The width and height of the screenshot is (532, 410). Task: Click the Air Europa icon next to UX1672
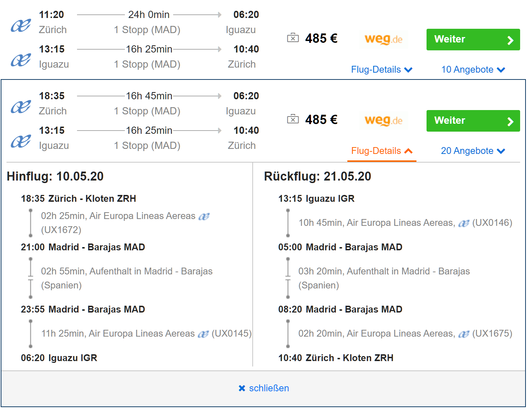[x=204, y=217]
